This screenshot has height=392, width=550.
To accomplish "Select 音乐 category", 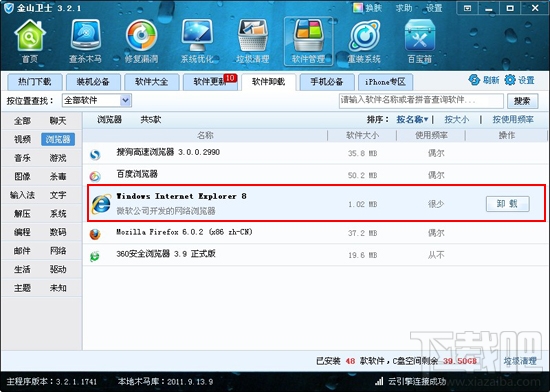I will tap(22, 158).
